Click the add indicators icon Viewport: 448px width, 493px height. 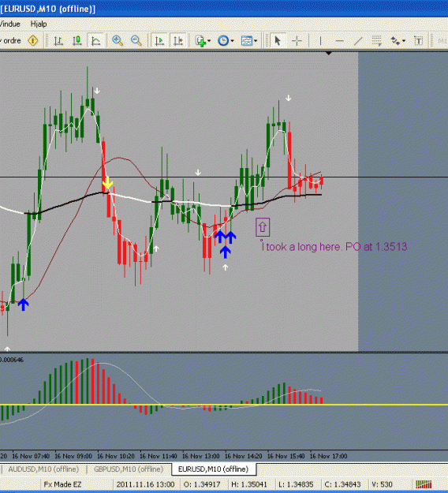point(200,41)
